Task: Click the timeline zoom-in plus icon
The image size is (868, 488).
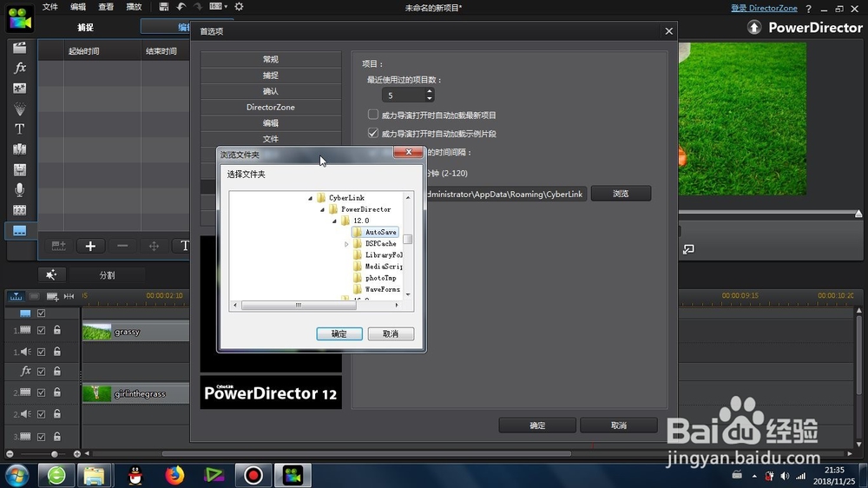Action: (77, 454)
